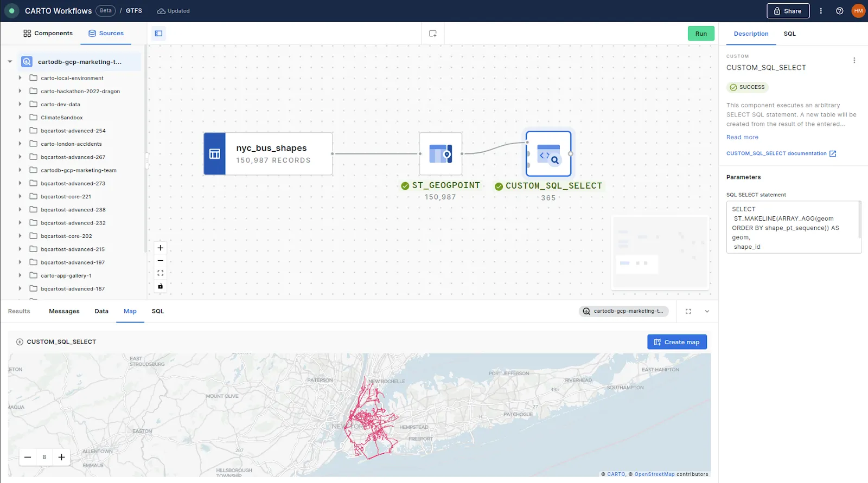The image size is (868, 483).
Task: Expand results panel to fullscreen
Action: [x=688, y=311]
